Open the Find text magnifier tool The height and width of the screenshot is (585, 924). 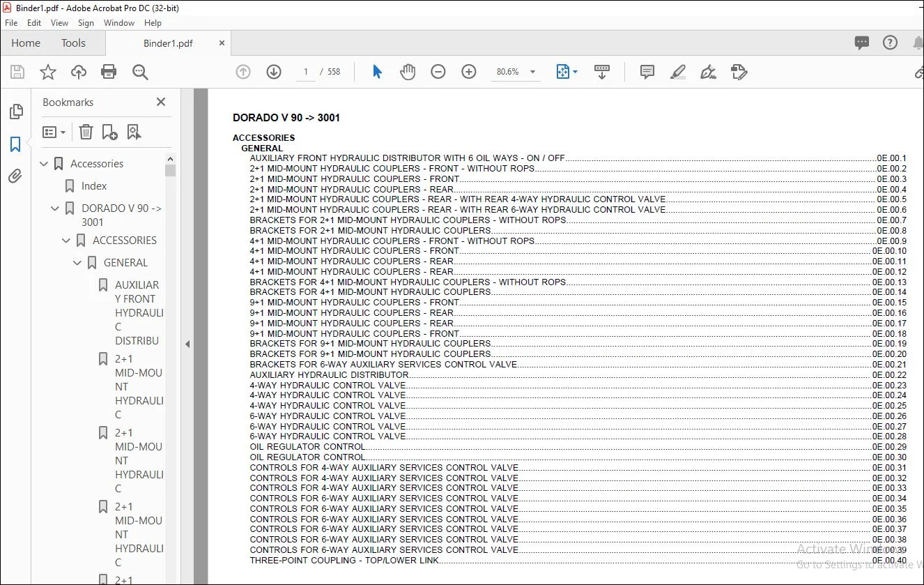click(140, 72)
